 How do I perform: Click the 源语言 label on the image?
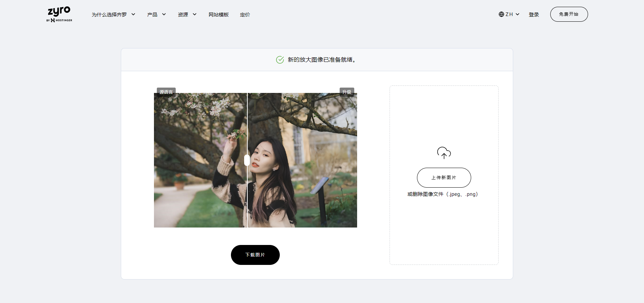(166, 92)
